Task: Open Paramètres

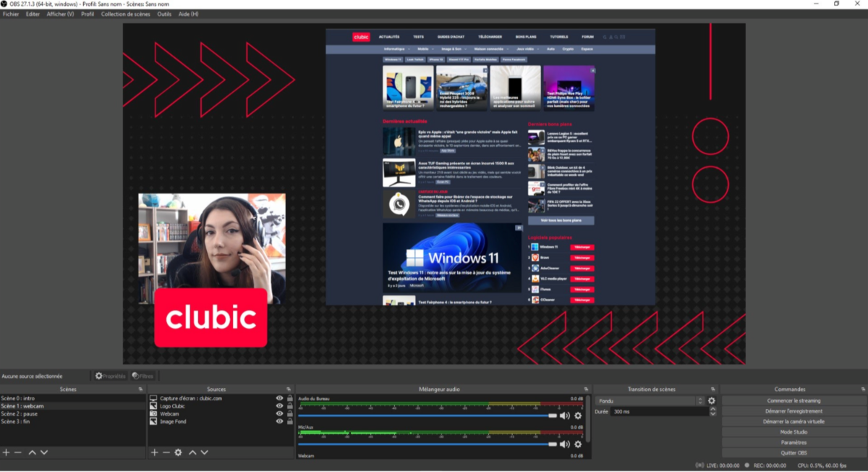Action: tap(793, 442)
